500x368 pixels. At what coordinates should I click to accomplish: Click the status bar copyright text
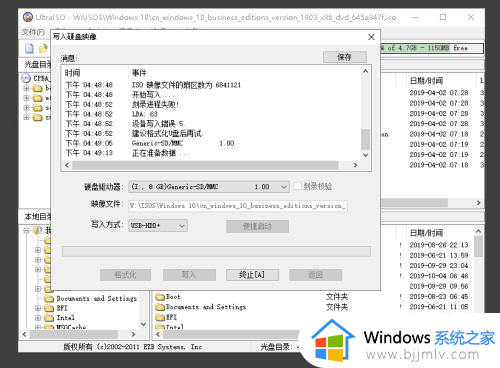(x=133, y=347)
